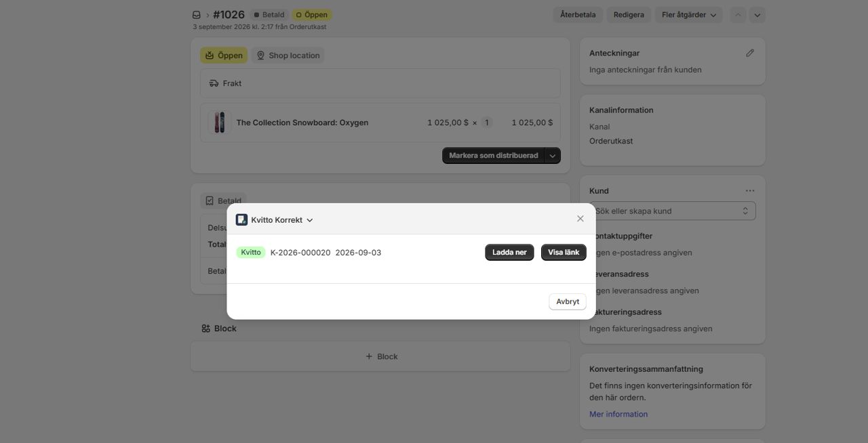Click the yellow Öppen badge beside Betald
This screenshot has height=443, width=868.
click(312, 15)
